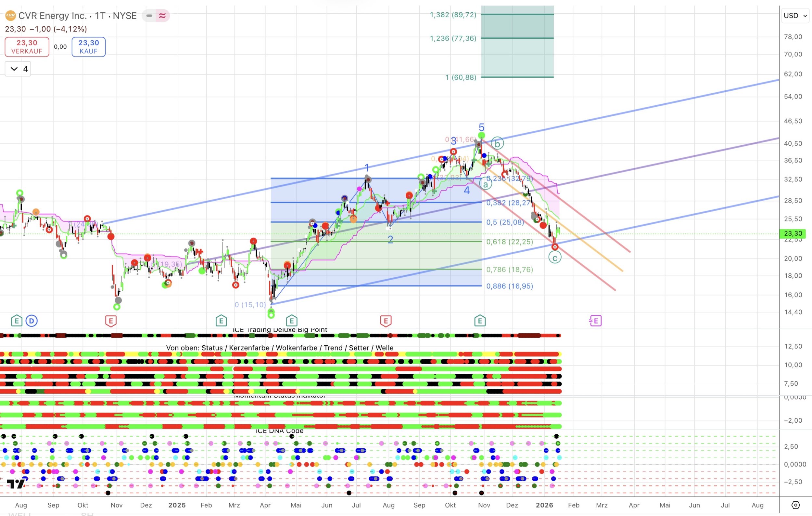Toggle the gray dash market status indicator
The width and height of the screenshot is (812, 516).
(149, 16)
